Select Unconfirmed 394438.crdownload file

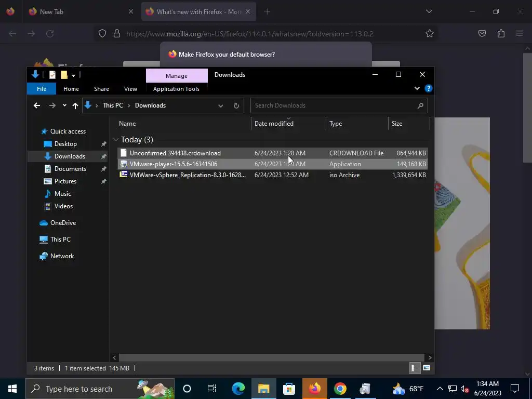tap(272, 153)
